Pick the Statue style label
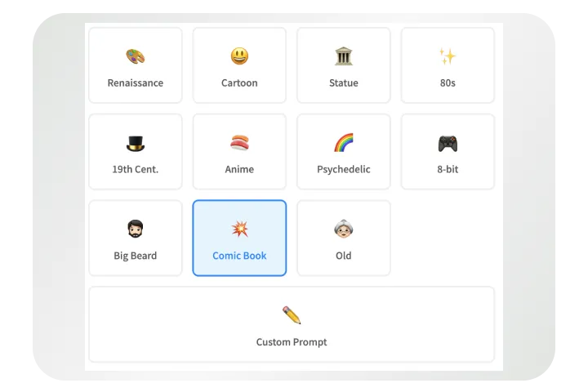Image resolution: width=588 pixels, height=392 pixels. pyautogui.click(x=344, y=83)
